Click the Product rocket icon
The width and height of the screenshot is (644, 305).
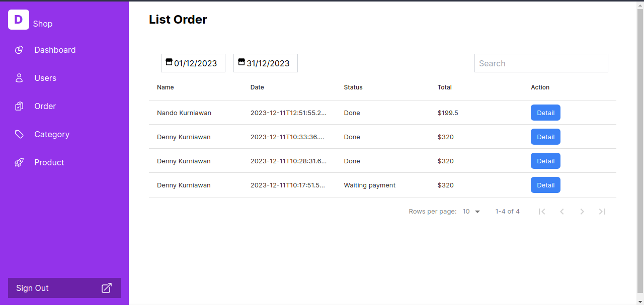click(x=19, y=162)
